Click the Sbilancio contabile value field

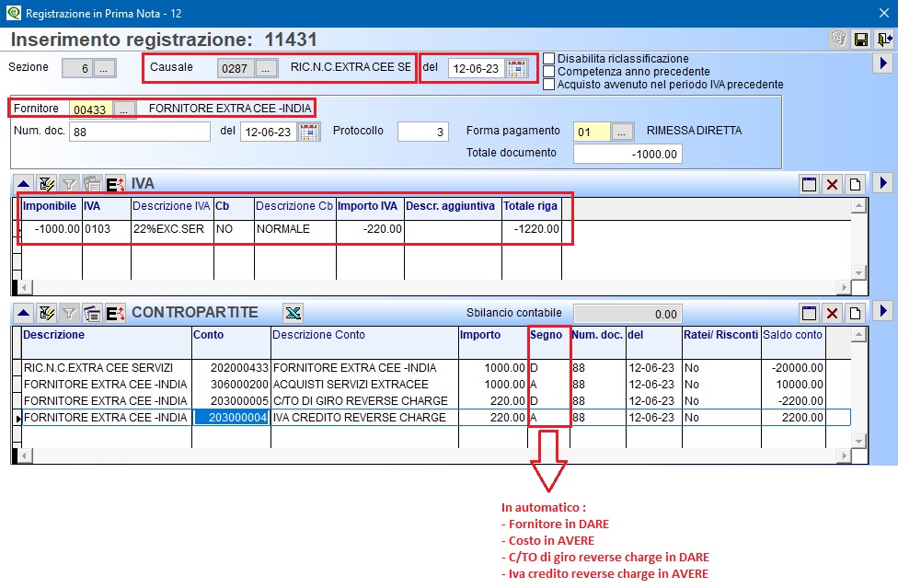[x=627, y=315]
